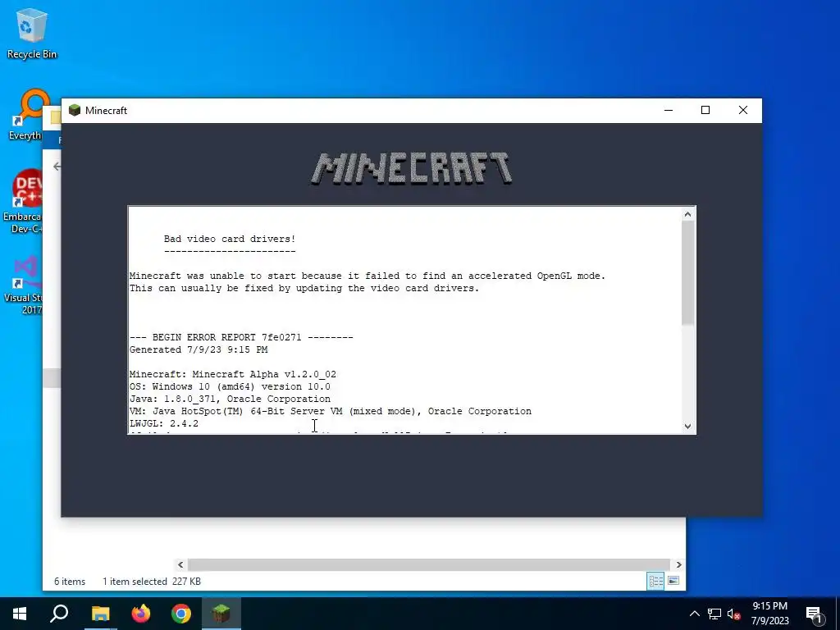Viewport: 840px width, 630px height.
Task: Click the File Explorer horizontal scrollbar thumb
Action: tap(428, 564)
